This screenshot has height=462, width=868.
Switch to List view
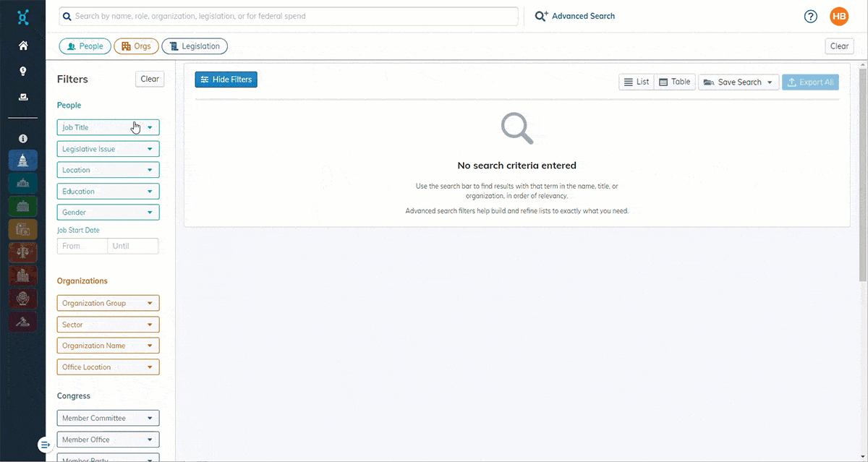[637, 82]
